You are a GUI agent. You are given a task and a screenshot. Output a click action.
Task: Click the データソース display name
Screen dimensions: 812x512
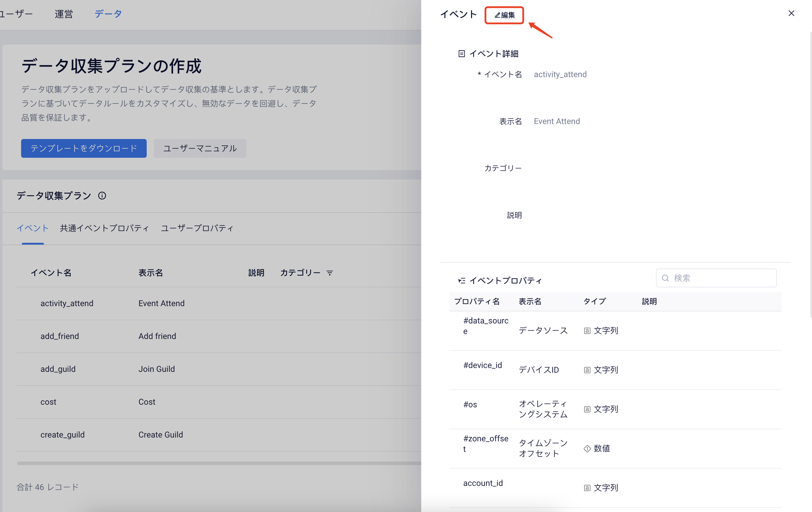tap(543, 331)
